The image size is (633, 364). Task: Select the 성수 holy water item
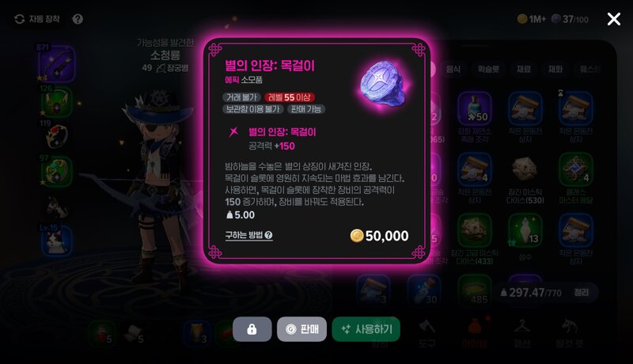525,236
